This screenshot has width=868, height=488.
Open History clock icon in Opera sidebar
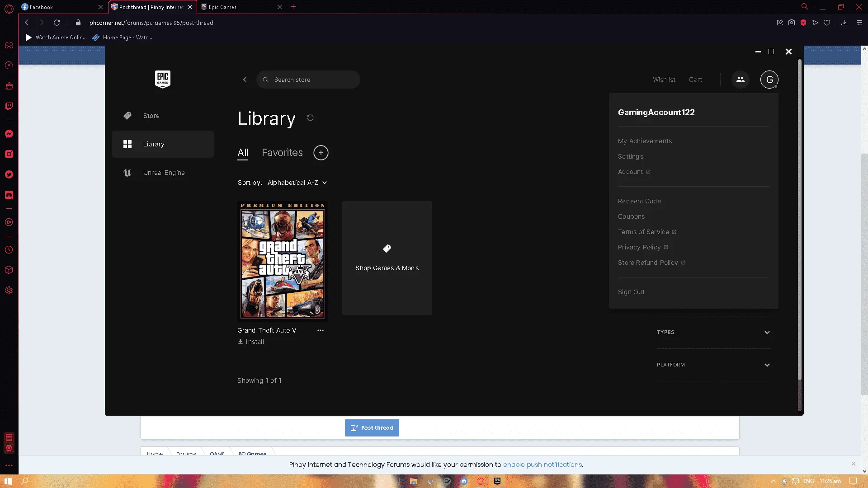point(9,250)
